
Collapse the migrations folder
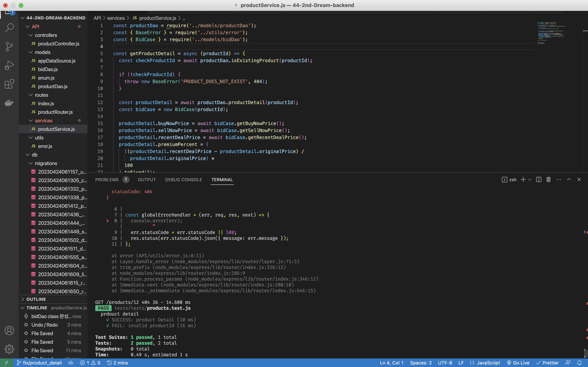[46, 163]
